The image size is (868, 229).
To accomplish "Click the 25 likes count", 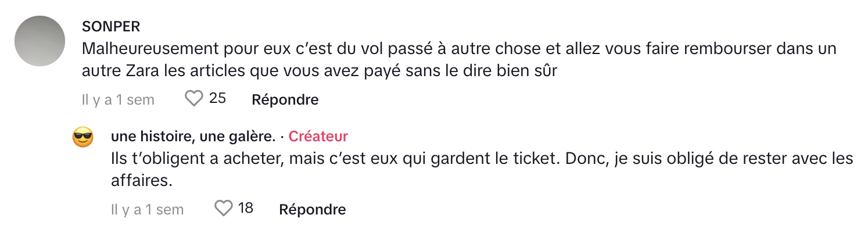I will point(217,99).
